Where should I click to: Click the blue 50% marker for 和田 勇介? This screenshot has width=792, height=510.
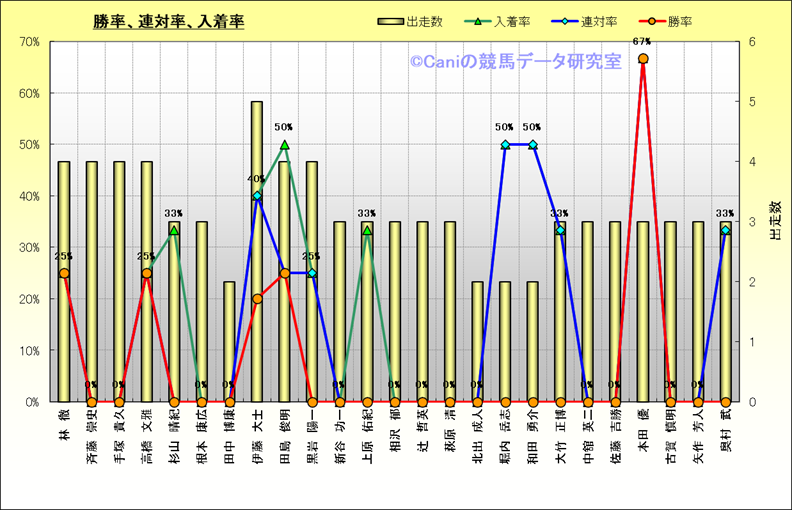tap(532, 145)
